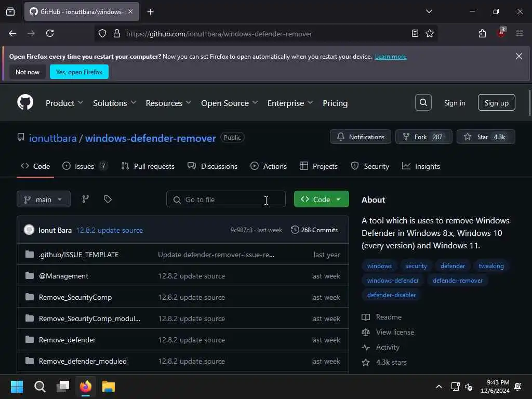Open a new tab with the plus icon
Image resolution: width=532 pixels, height=399 pixels.
pyautogui.click(x=150, y=12)
